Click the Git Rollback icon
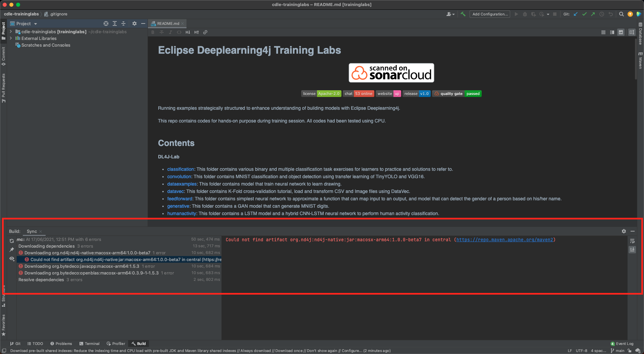This screenshot has width=644, height=354. click(x=610, y=14)
